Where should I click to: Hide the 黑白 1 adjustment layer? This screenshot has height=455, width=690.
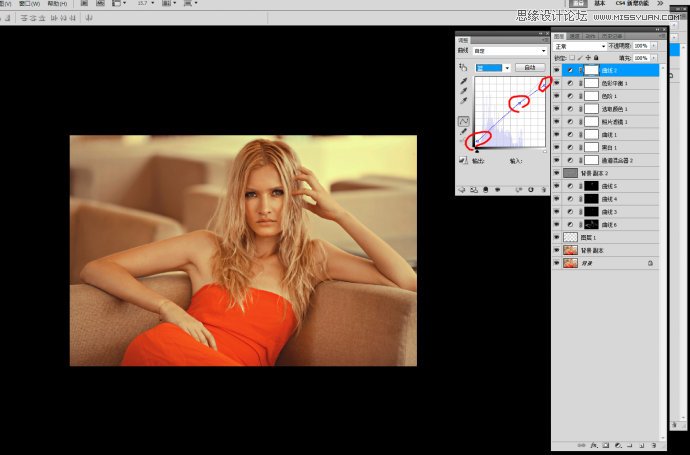(557, 147)
